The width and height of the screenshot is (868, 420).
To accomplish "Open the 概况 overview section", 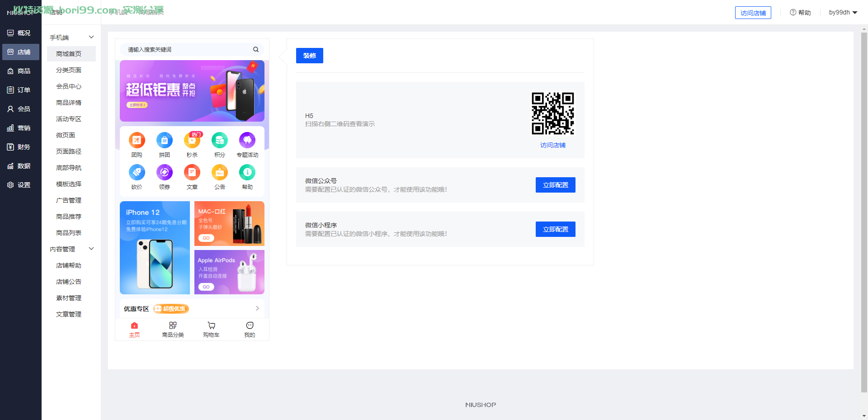I will tap(20, 33).
